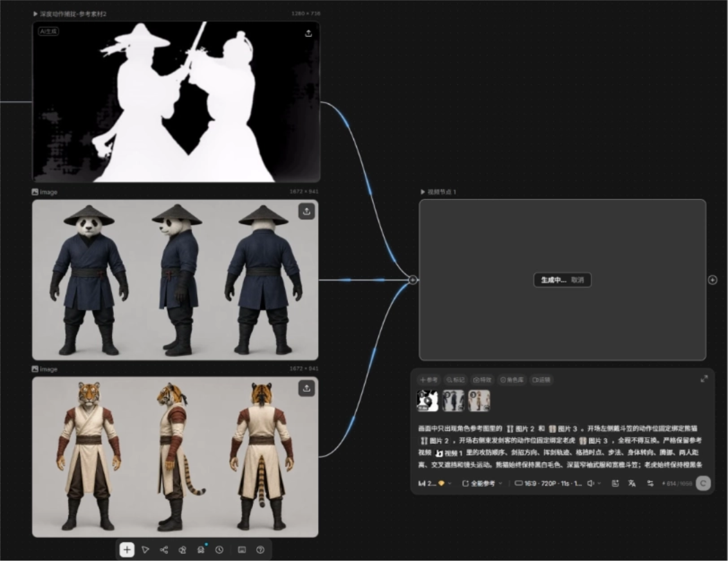The width and height of the screenshot is (728, 561).
Task: Click the white plus add-node button in bottom toolbar
Action: (127, 550)
